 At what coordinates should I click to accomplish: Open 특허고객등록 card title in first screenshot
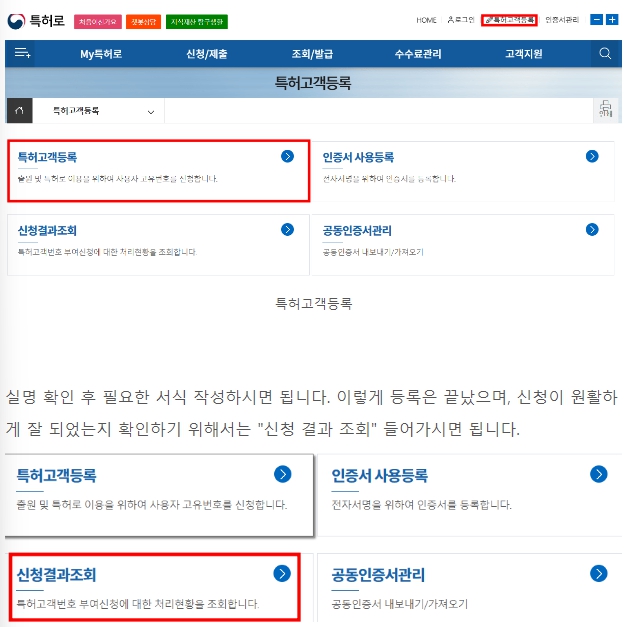tap(47, 157)
